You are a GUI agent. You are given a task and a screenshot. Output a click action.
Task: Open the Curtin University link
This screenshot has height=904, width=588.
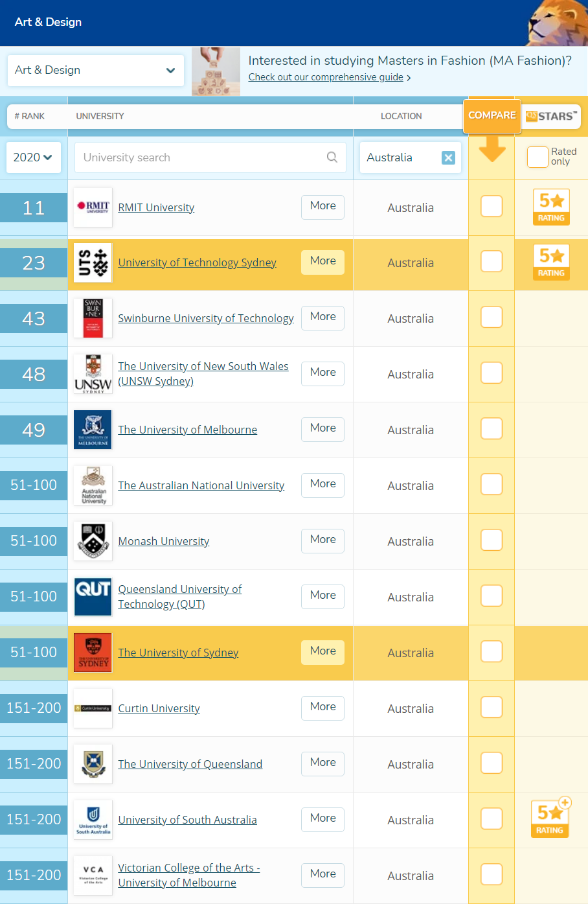coord(159,708)
